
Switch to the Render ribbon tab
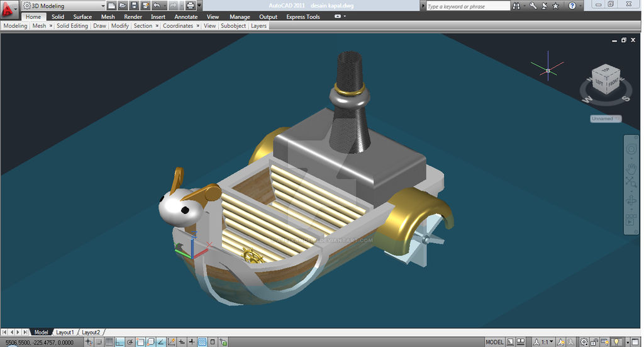[x=133, y=17]
